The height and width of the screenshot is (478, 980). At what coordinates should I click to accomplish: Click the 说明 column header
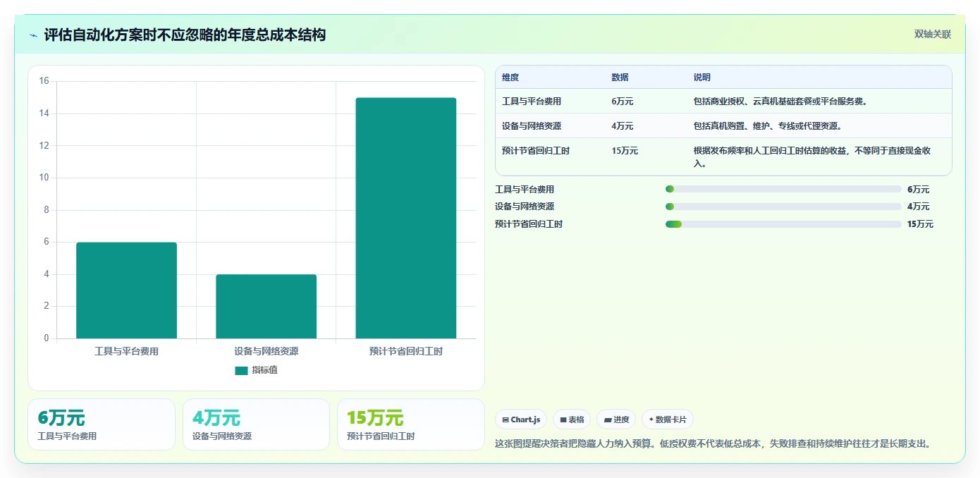click(702, 78)
